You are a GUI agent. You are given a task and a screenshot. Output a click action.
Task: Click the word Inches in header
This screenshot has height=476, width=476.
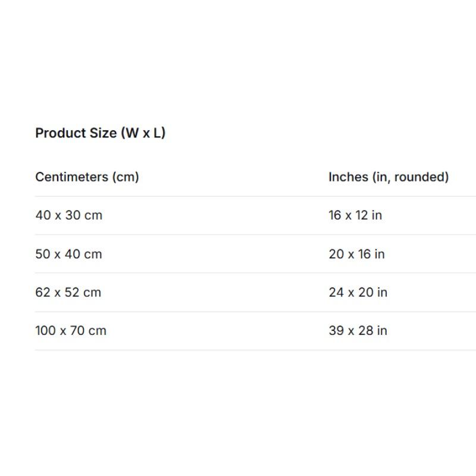pos(348,177)
